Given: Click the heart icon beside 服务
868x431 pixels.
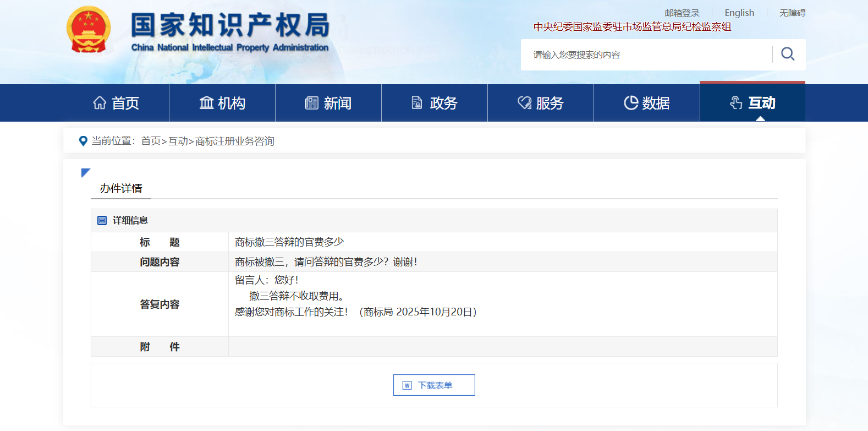Looking at the screenshot, I should click(524, 103).
